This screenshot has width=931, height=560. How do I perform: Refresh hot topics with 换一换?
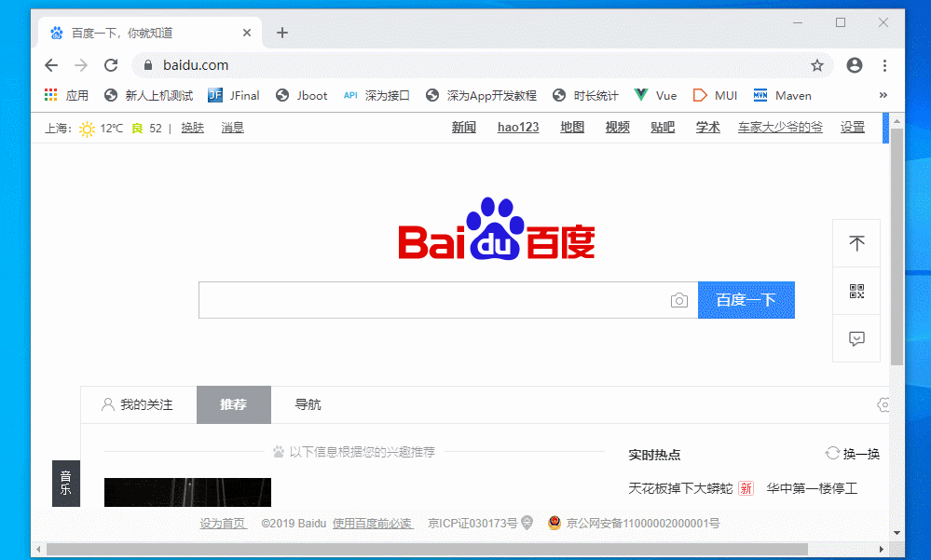tap(853, 454)
